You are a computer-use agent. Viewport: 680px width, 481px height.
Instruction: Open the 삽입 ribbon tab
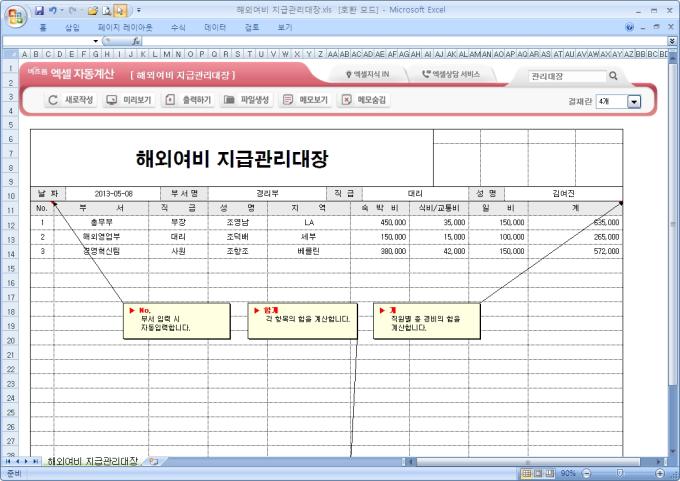point(72,28)
